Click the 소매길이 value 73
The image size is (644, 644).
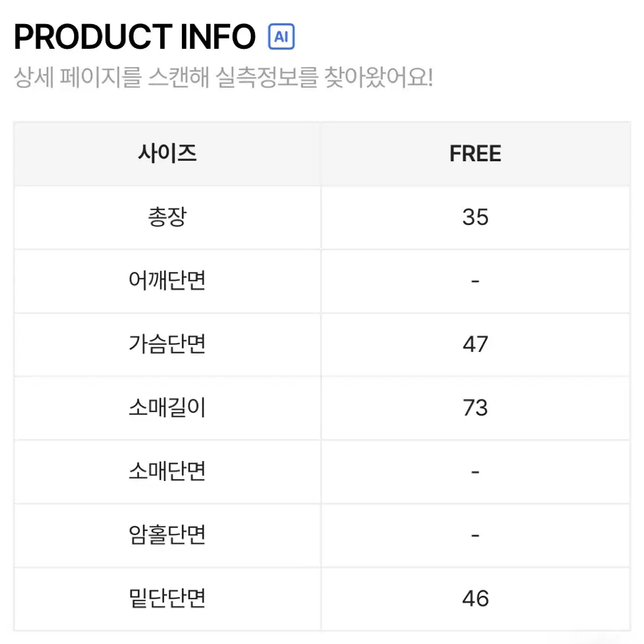(x=475, y=408)
